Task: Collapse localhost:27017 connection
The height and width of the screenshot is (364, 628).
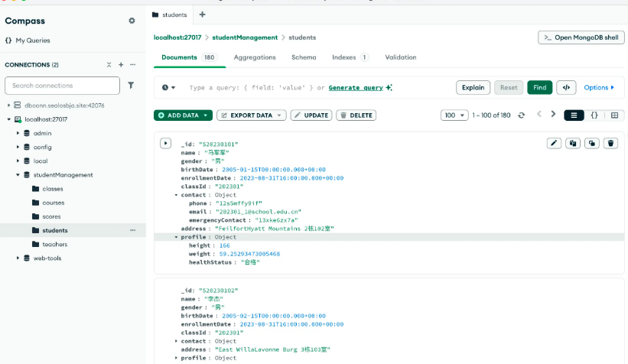Action: 9,119
